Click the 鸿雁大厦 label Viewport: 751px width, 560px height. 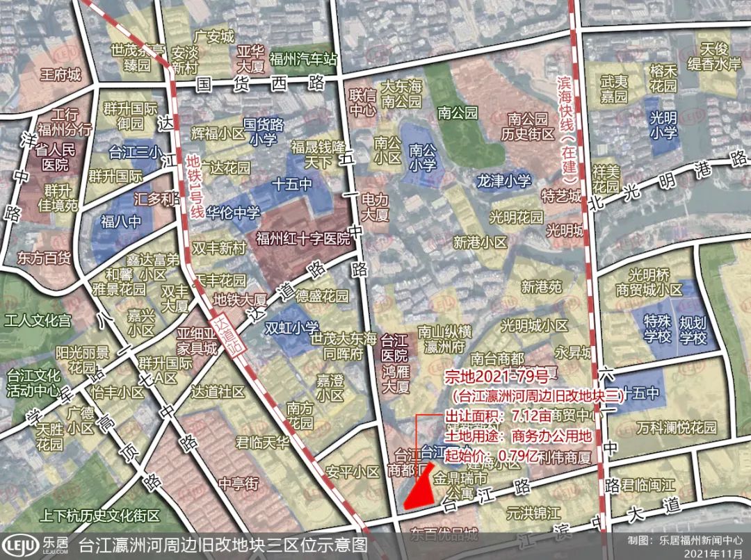(x=396, y=379)
